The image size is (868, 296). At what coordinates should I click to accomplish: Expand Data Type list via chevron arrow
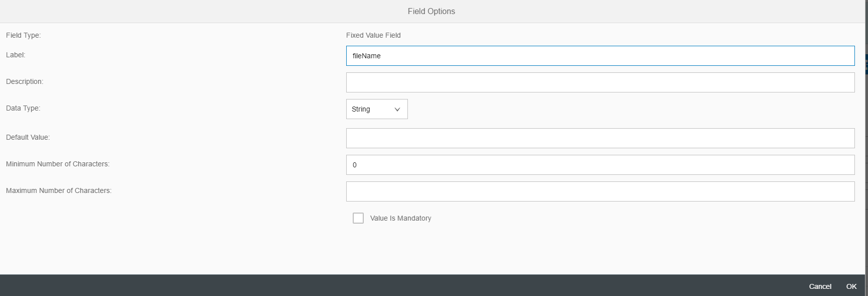pos(397,109)
